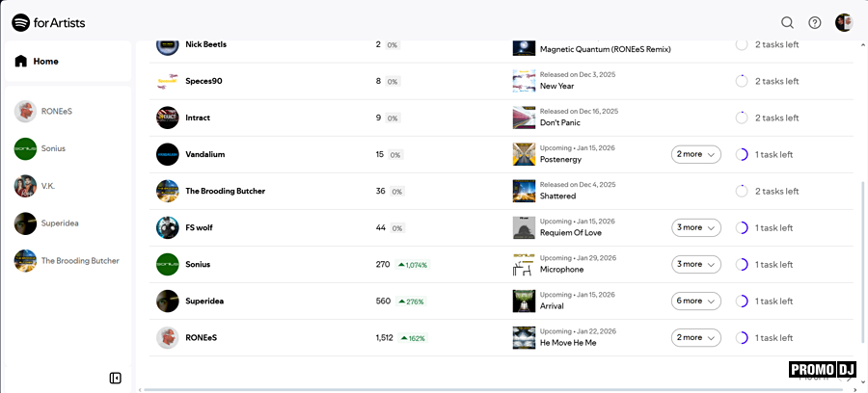Collapse the sidebar using the panel icon
Screen dimensions: 868x393
116,378
